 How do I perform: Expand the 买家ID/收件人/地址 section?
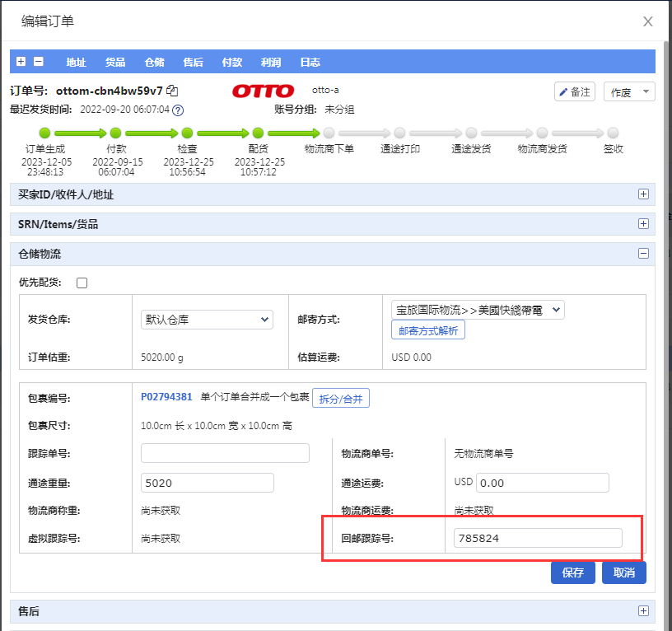click(x=644, y=194)
